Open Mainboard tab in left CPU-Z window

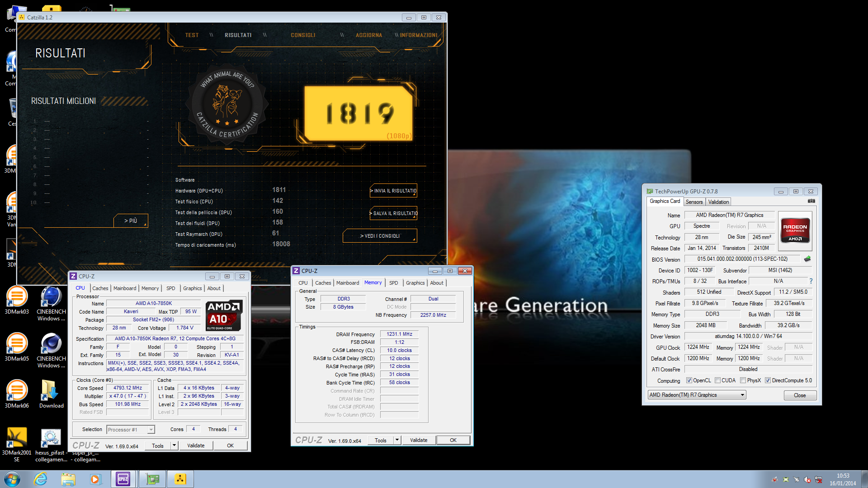(125, 288)
